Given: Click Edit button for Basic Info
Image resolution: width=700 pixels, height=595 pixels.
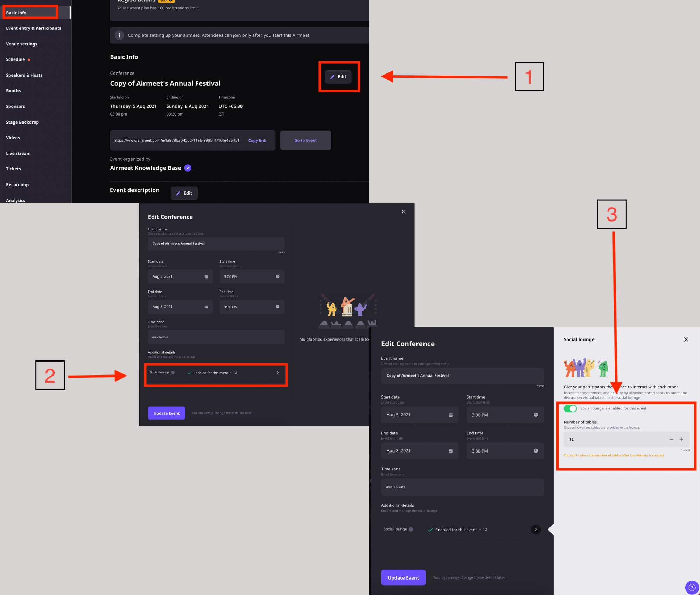Looking at the screenshot, I should [x=338, y=77].
